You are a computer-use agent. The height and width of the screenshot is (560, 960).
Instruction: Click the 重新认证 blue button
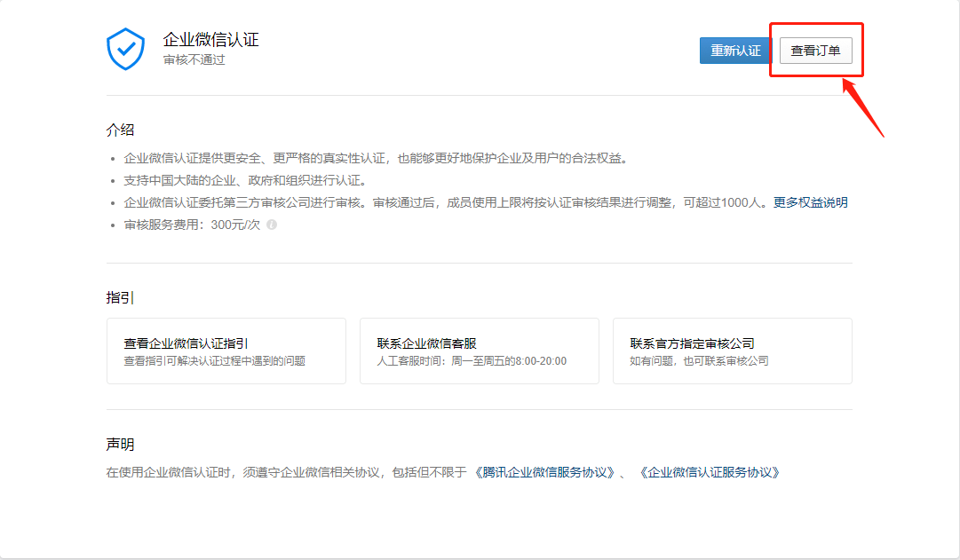click(734, 51)
